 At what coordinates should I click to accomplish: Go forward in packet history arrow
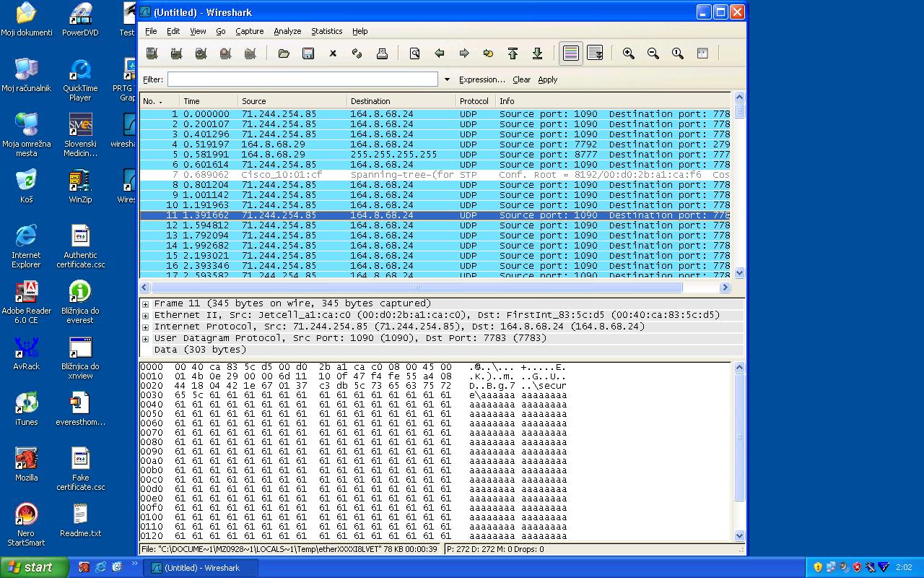click(464, 53)
